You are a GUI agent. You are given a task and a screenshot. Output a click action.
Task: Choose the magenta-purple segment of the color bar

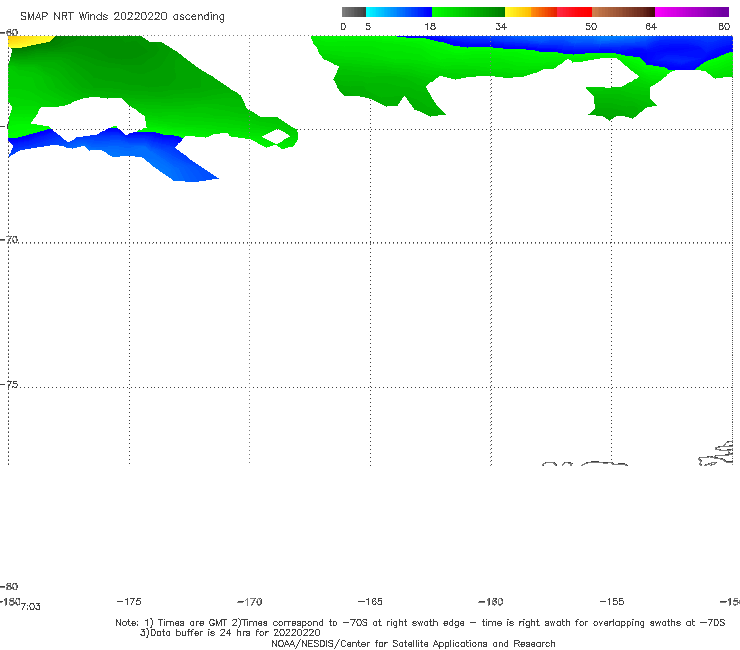692,12
